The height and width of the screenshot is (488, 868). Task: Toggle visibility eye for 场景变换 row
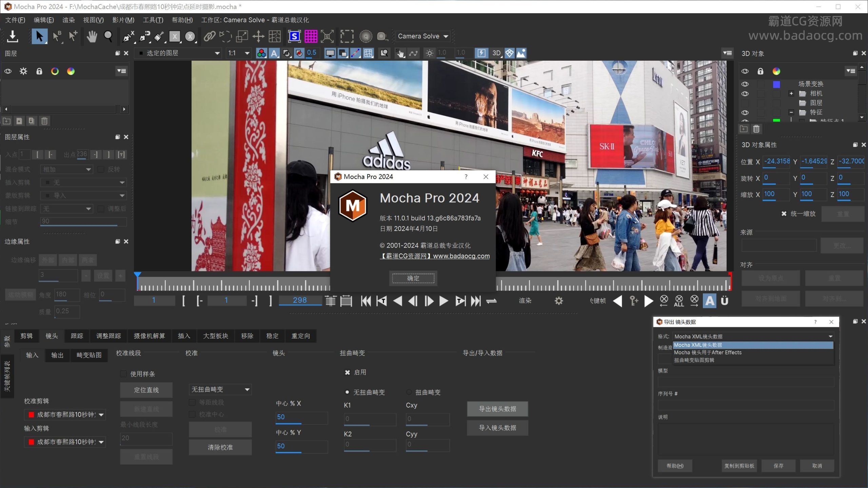tap(745, 84)
